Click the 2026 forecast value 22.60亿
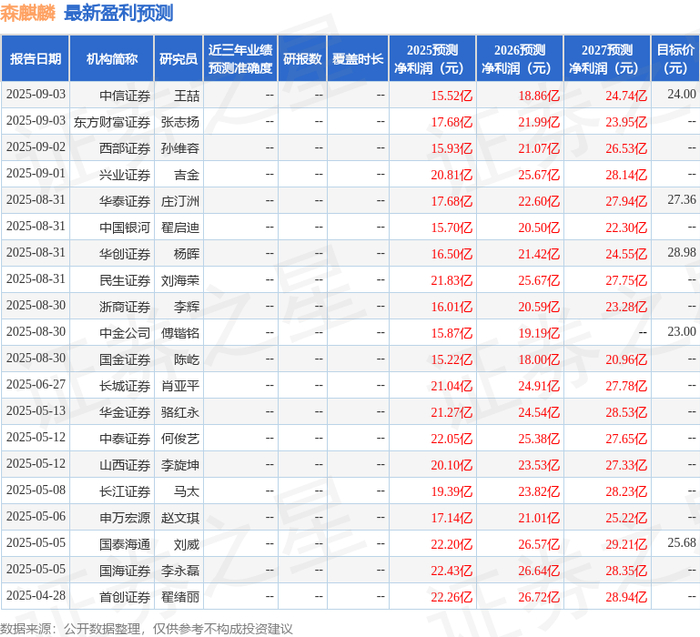700x637 pixels. (539, 201)
